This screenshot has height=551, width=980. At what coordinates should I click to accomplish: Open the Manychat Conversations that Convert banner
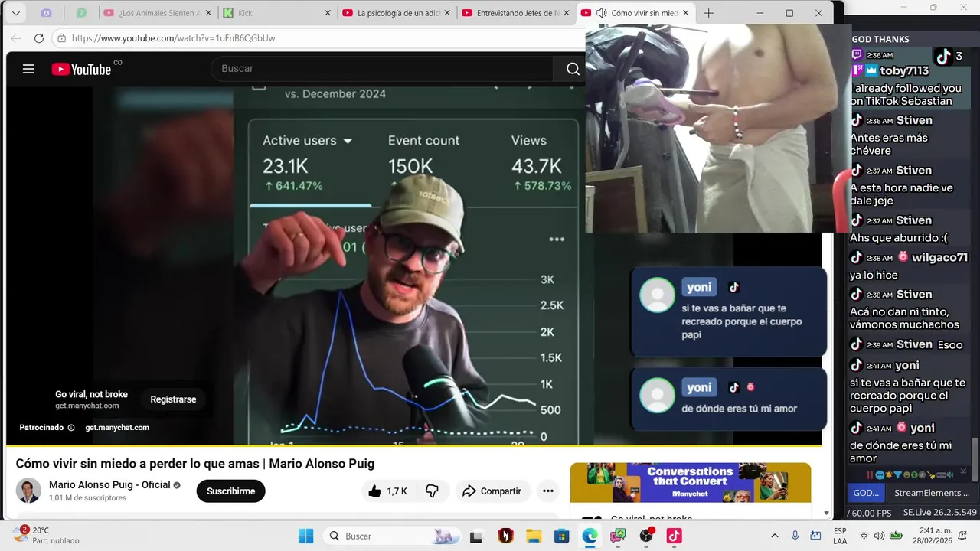click(690, 482)
